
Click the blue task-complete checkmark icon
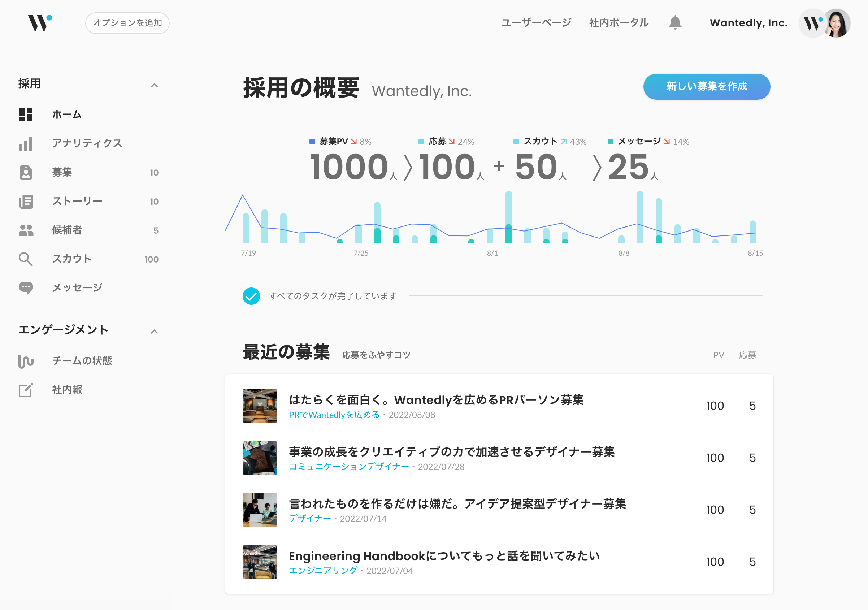251,296
